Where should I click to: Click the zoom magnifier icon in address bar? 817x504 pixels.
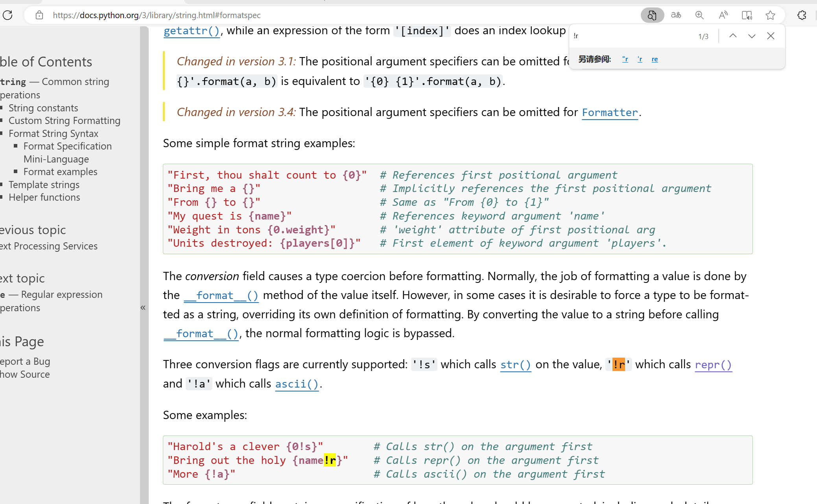699,15
